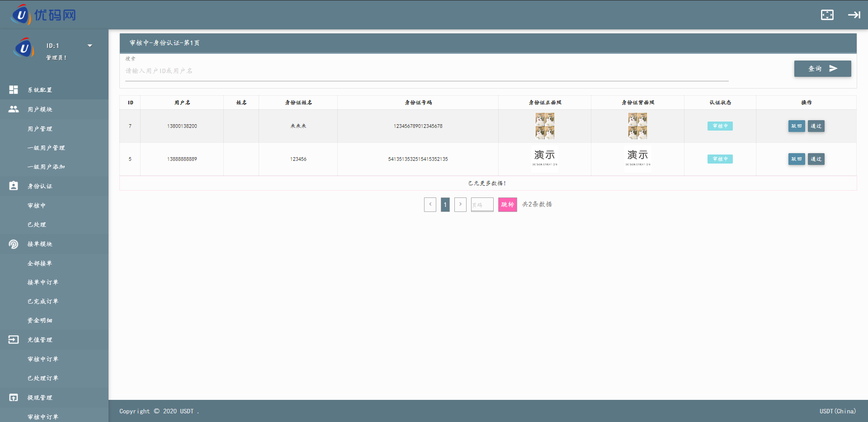The image size is (868, 422).
Task: Click the 接单模块 spiral icon
Action: (14, 244)
